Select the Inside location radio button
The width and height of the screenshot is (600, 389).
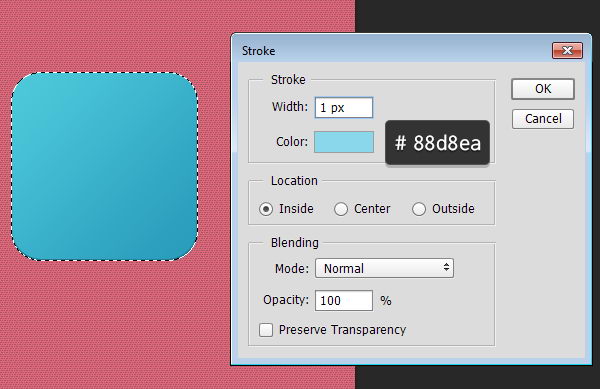pos(266,209)
